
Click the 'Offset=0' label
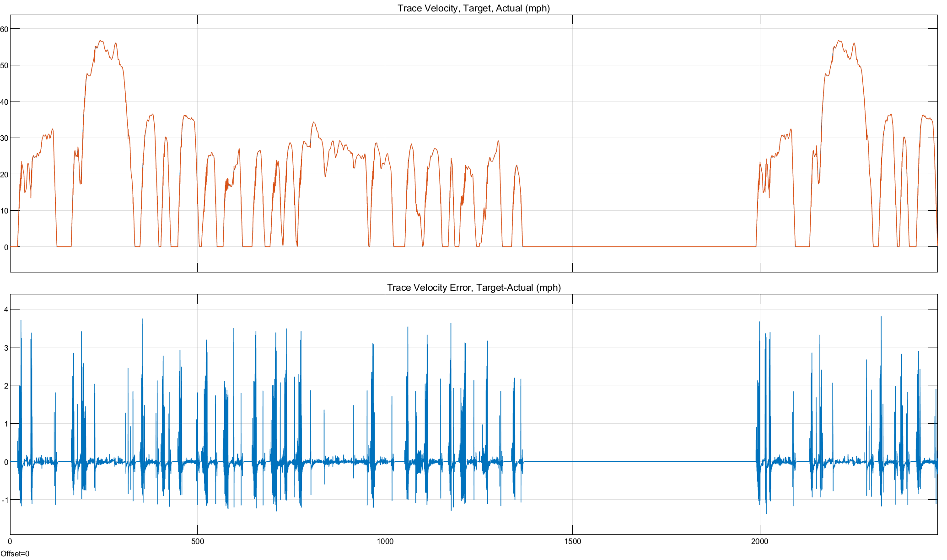[x=15, y=554]
